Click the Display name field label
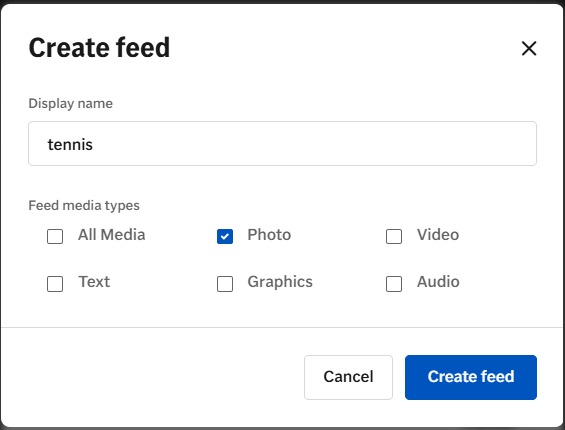This screenshot has height=430, width=565. tap(71, 103)
